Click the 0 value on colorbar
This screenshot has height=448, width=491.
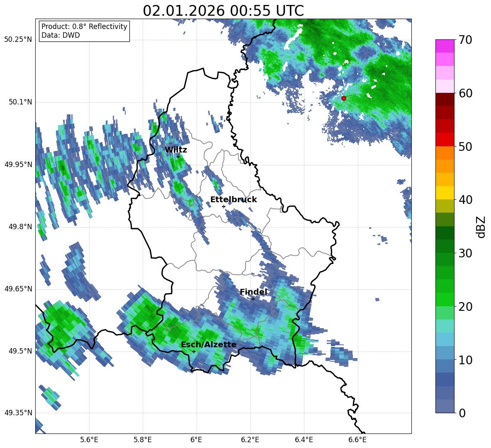click(x=462, y=413)
